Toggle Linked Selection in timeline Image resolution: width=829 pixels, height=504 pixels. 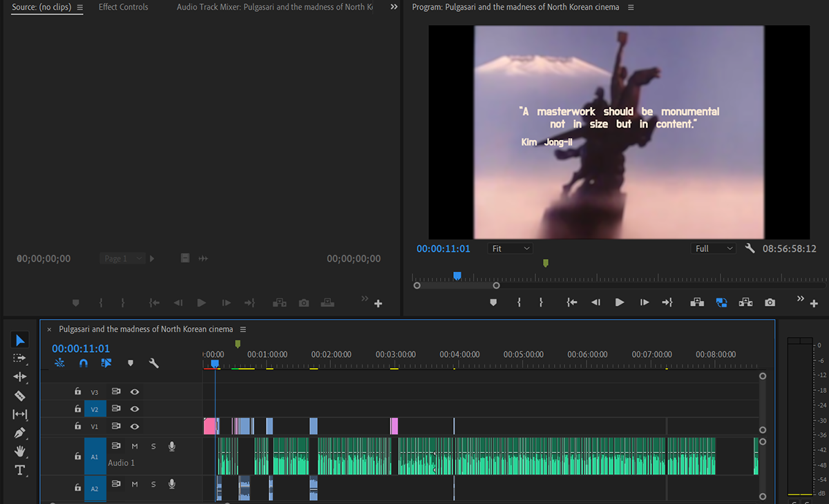point(106,362)
